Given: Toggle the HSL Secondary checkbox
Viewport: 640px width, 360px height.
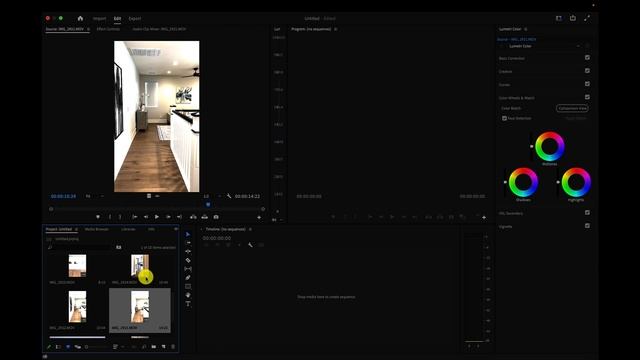Looking at the screenshot, I should pos(587,213).
